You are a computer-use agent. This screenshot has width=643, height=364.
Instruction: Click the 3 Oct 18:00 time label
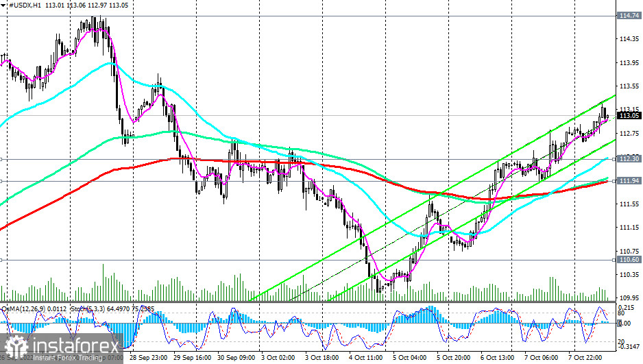click(322, 357)
